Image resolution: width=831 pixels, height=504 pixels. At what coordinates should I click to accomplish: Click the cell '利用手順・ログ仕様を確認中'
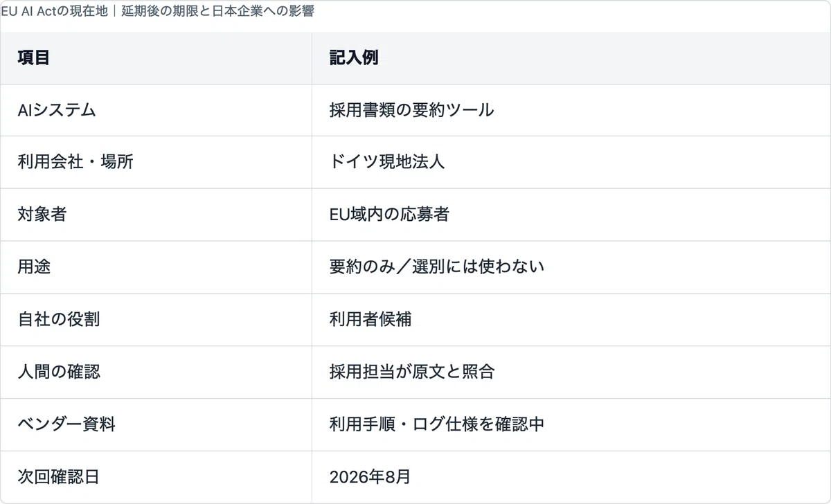tap(437, 424)
